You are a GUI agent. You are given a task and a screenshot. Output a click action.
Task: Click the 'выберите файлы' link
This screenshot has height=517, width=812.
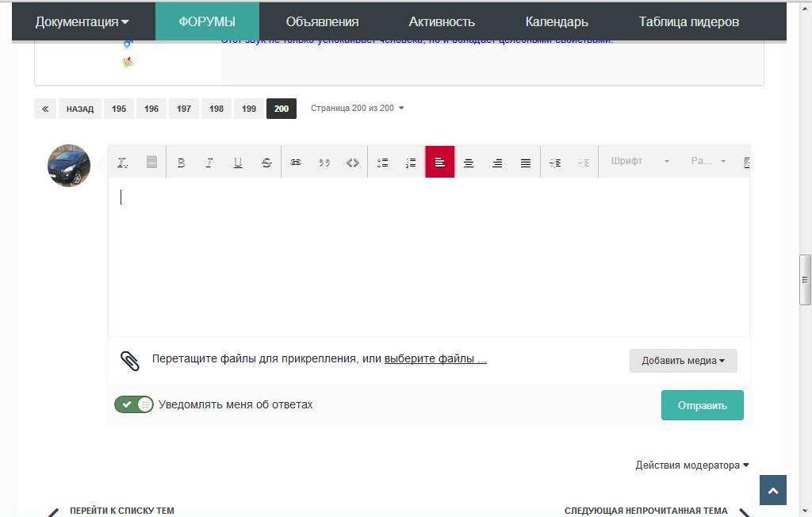[x=435, y=358]
